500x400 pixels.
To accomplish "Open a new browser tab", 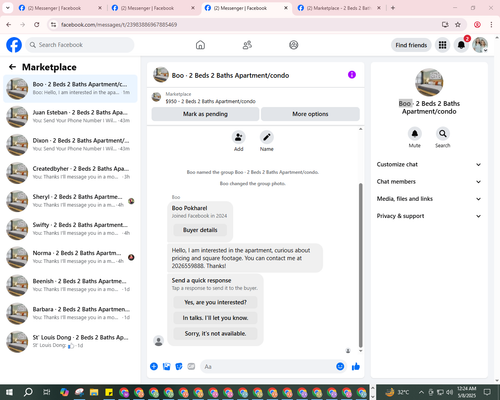I will (393, 8).
